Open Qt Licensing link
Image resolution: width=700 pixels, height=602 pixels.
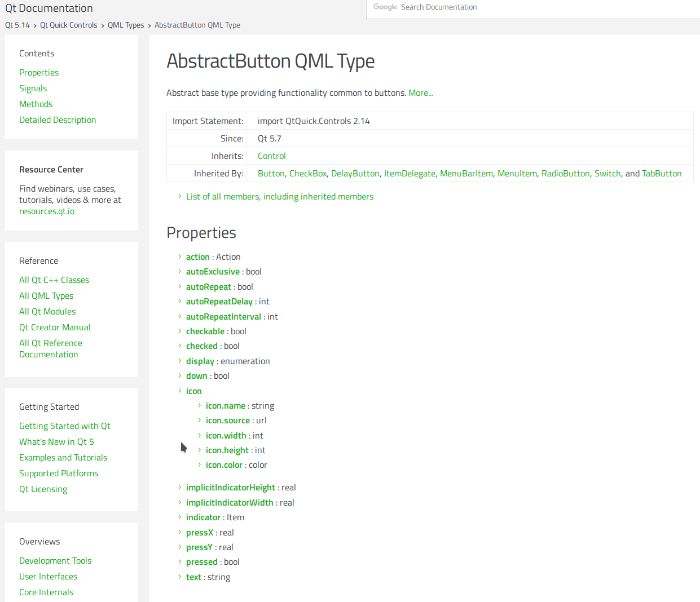(x=43, y=489)
